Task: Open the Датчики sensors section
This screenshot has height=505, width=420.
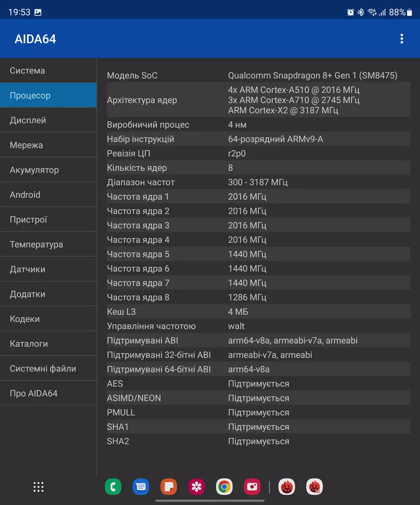Action: [x=48, y=269]
